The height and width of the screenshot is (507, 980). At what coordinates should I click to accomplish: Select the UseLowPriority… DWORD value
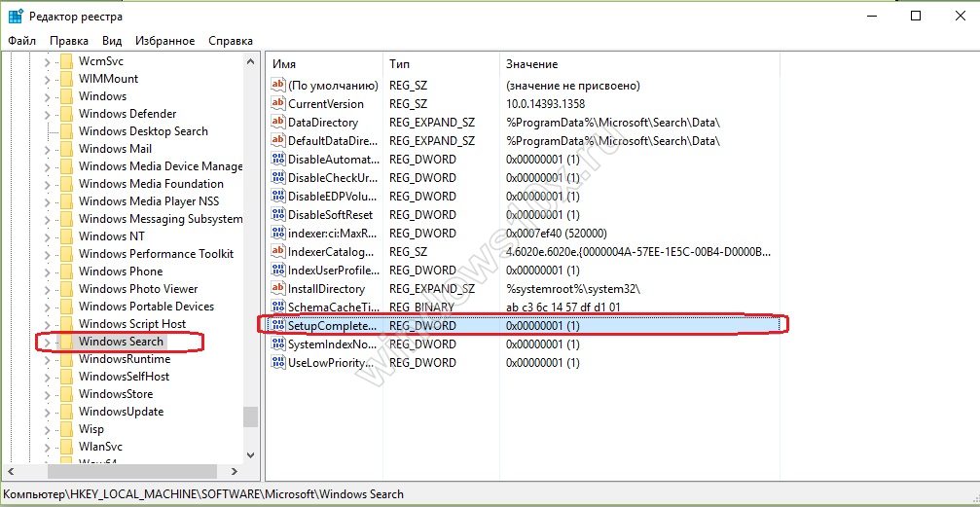[x=331, y=363]
